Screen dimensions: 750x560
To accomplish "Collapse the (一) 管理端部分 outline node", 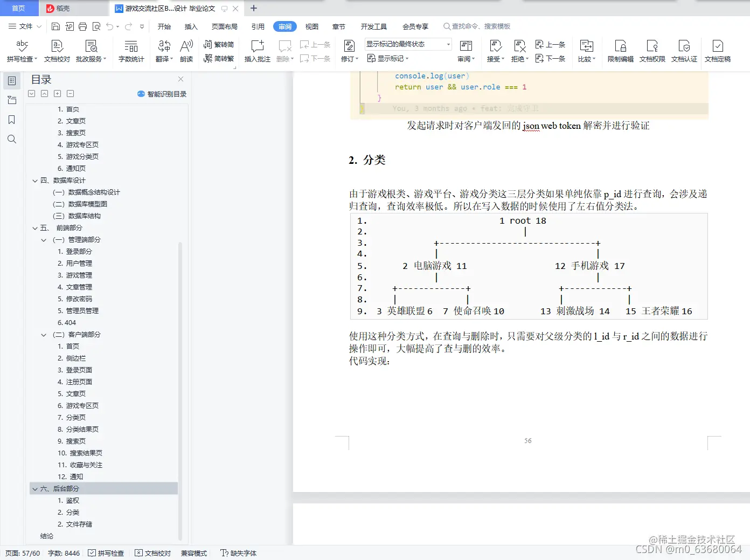I will click(x=44, y=240).
